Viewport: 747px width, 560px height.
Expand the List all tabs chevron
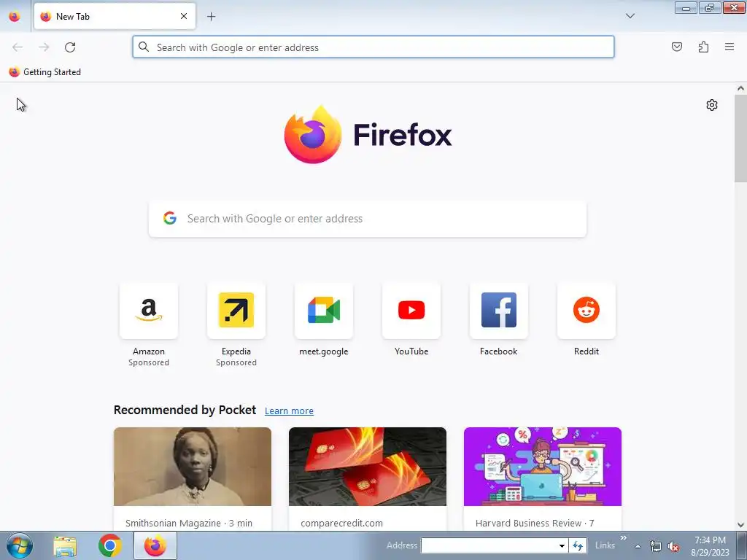pyautogui.click(x=630, y=16)
